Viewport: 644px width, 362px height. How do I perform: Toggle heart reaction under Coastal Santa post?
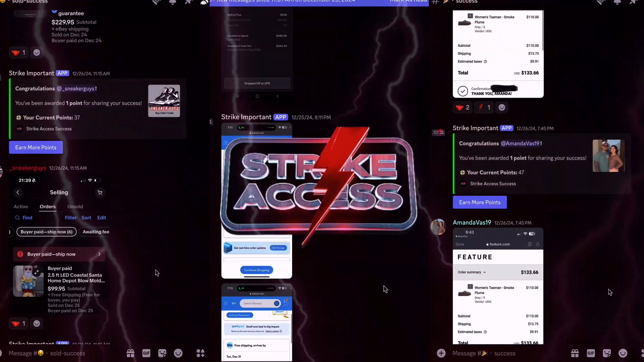coord(18,323)
